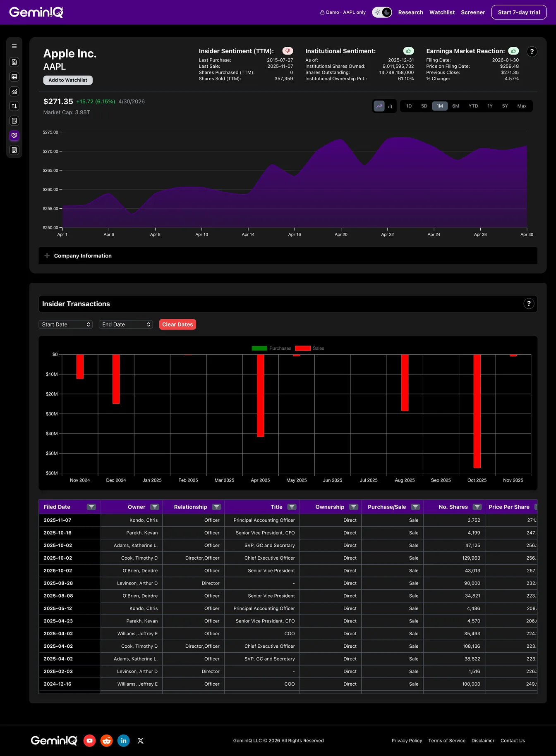
Task: Select the Max time range
Action: [522, 106]
